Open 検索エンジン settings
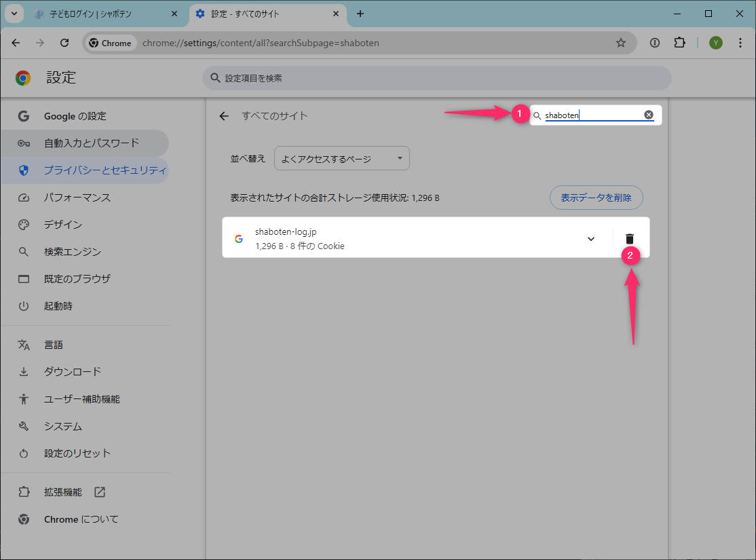The height and width of the screenshot is (560, 756). (x=73, y=252)
